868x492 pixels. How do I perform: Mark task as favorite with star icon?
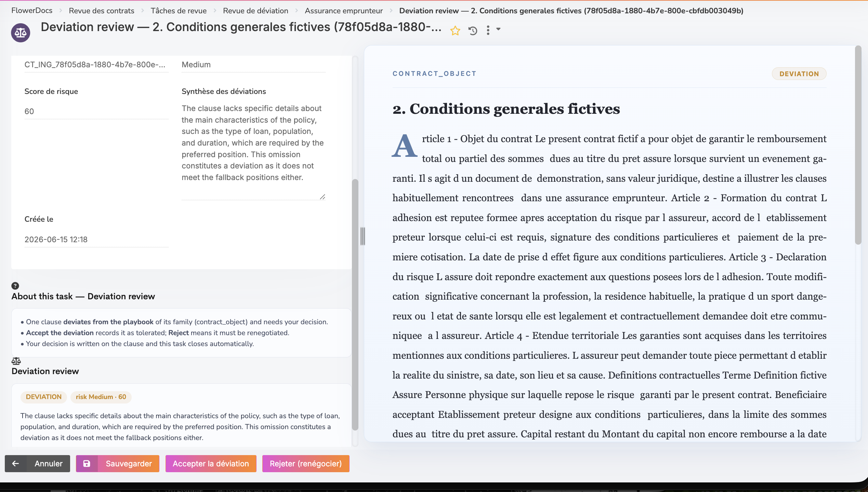coord(455,31)
